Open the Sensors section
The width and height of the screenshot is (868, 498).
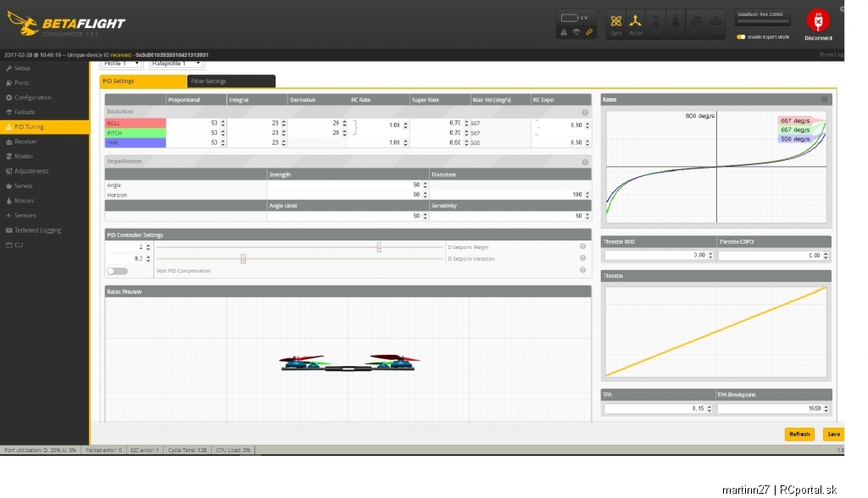tap(45, 215)
